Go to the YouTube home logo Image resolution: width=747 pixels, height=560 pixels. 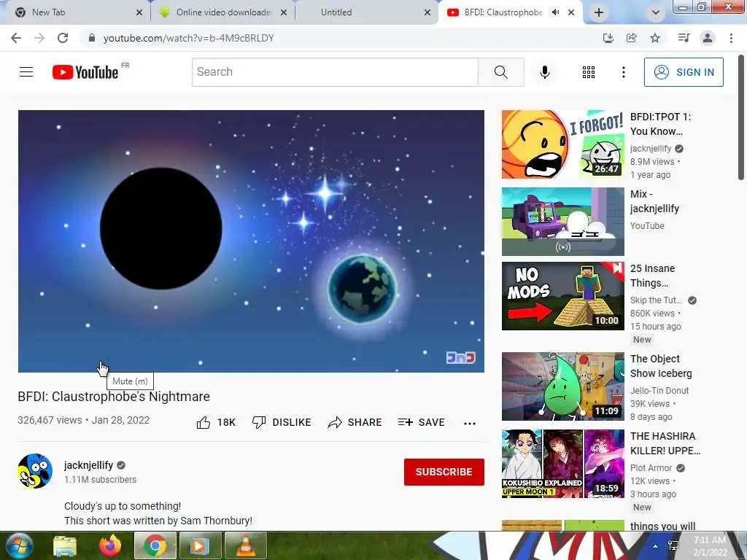pyautogui.click(x=85, y=72)
